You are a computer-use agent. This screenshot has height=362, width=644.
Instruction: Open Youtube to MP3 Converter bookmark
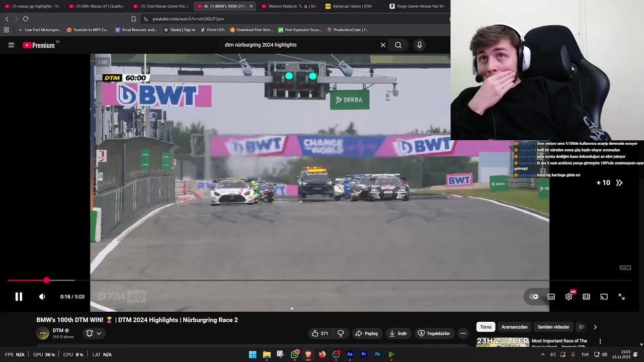pyautogui.click(x=88, y=30)
